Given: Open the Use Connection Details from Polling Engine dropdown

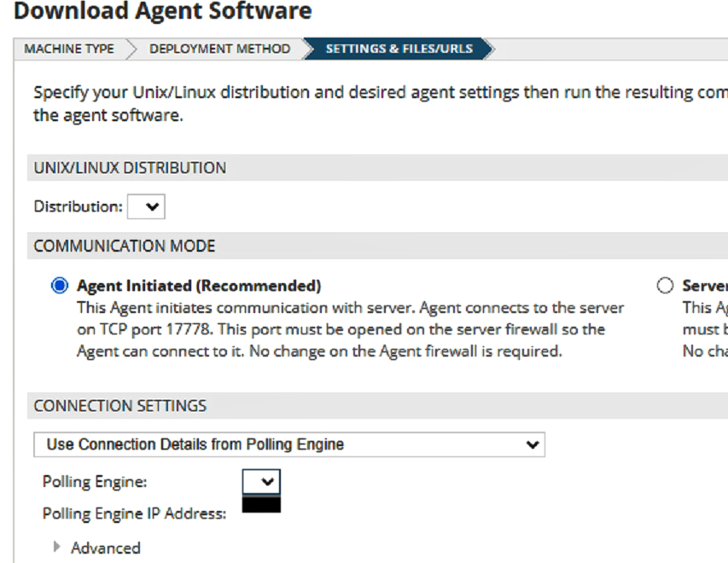Looking at the screenshot, I should [x=288, y=444].
